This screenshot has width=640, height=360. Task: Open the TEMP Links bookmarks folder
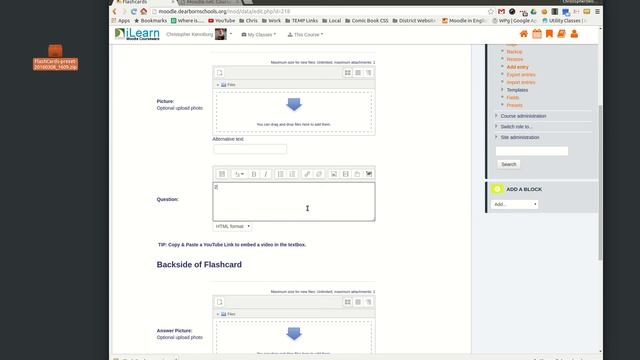[x=301, y=20]
